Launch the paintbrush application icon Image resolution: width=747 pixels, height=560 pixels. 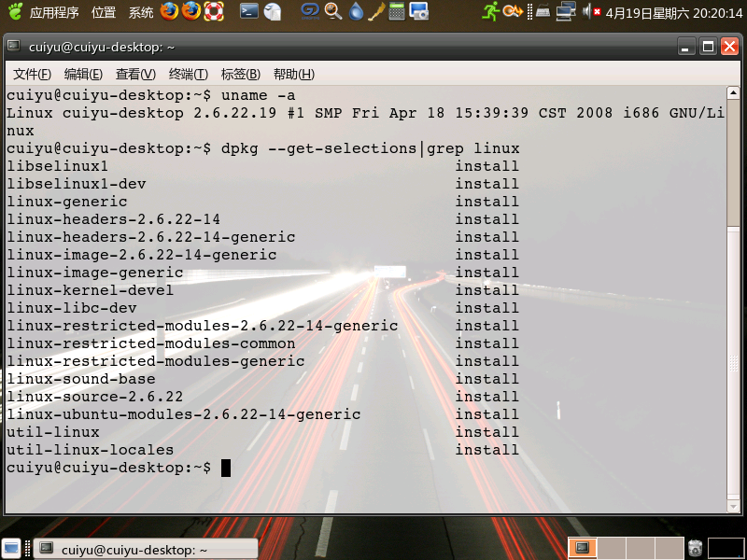point(376,11)
